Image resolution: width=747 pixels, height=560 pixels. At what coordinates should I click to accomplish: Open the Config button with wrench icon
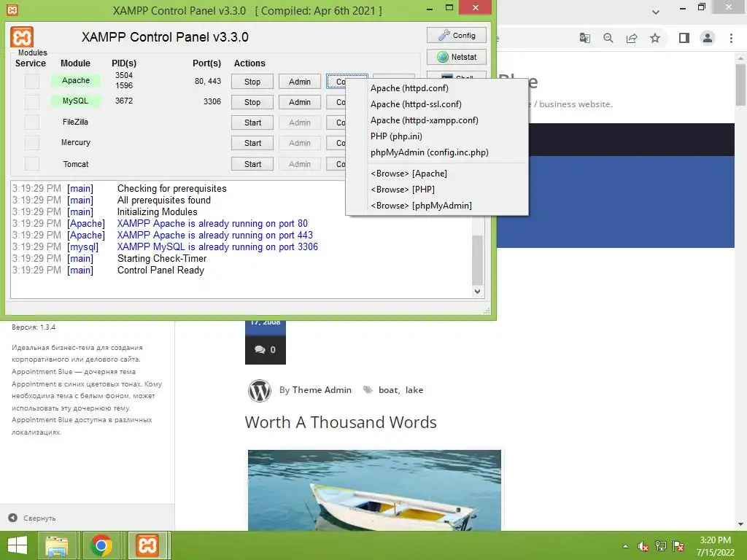pyautogui.click(x=457, y=35)
